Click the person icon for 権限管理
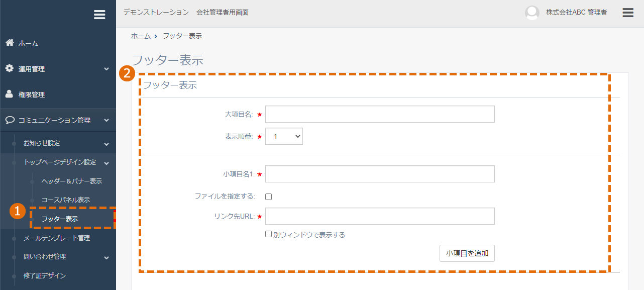This screenshot has height=290, width=644. click(x=9, y=94)
